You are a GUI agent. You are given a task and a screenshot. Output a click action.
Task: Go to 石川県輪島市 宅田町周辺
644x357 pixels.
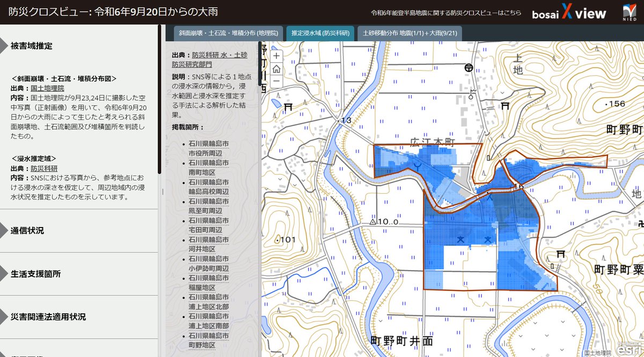click(x=209, y=225)
